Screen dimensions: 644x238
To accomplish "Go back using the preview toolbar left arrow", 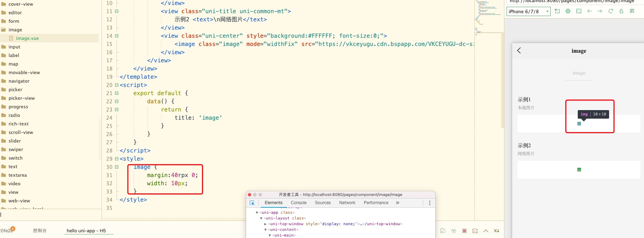I will tap(590, 11).
